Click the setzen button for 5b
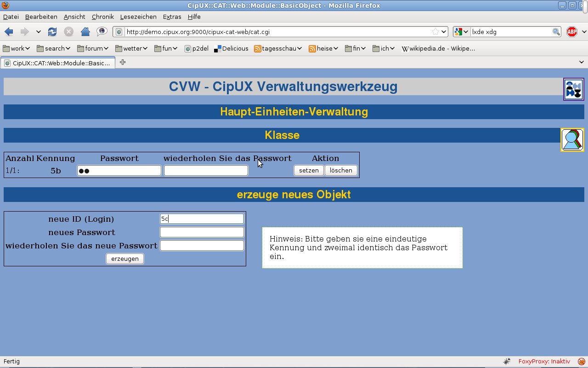 tap(309, 170)
